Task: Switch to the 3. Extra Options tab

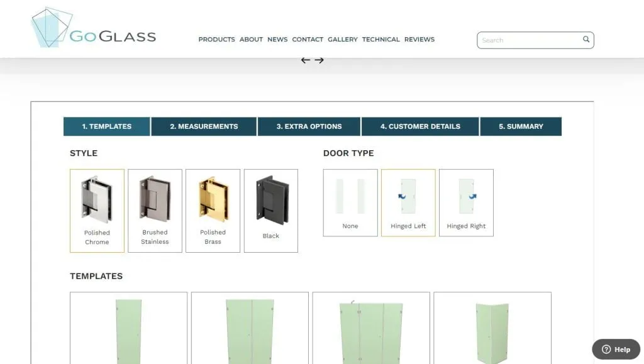Action: 309,126
